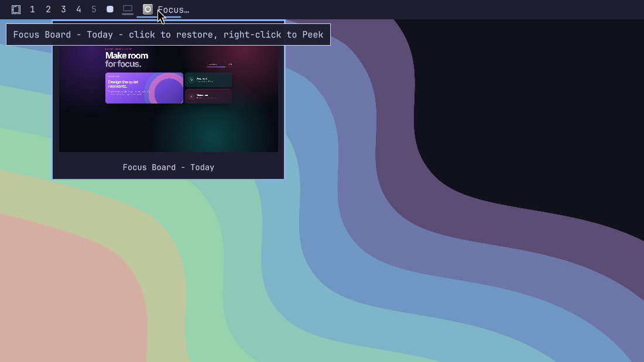Switch to workspace 3
The width and height of the screenshot is (644, 362).
pyautogui.click(x=63, y=9)
